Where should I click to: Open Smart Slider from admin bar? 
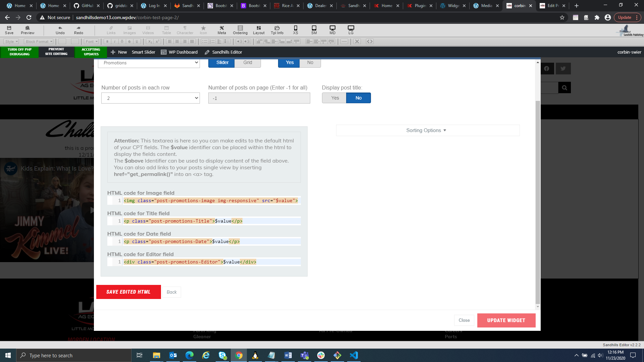coord(143,52)
